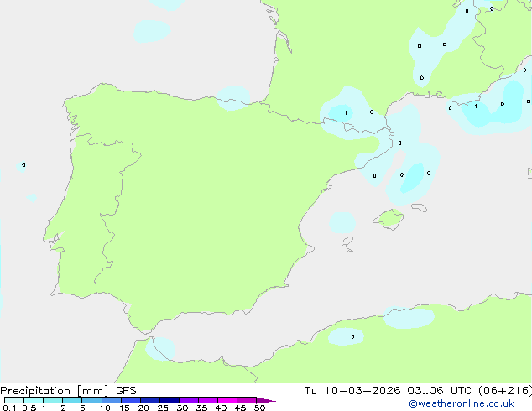532x411 pixels.
Task: Pick the 15–20 mm legend color segment
Action: click(x=131, y=400)
